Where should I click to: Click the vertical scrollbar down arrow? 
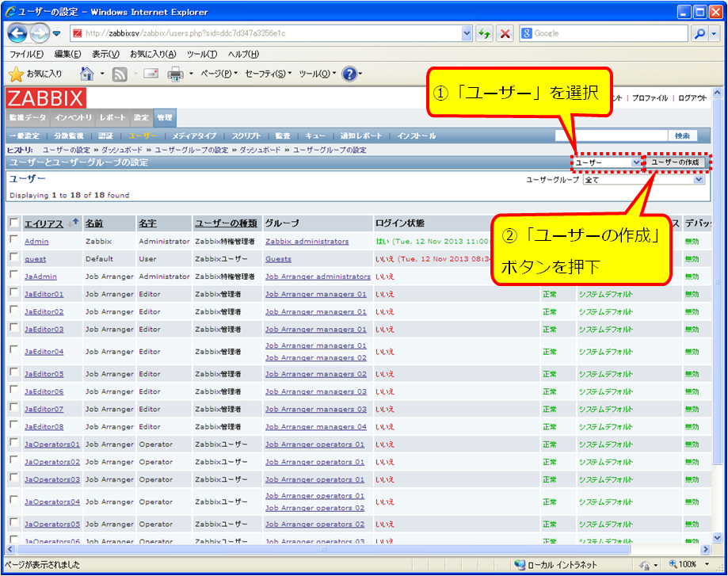pyautogui.click(x=718, y=538)
